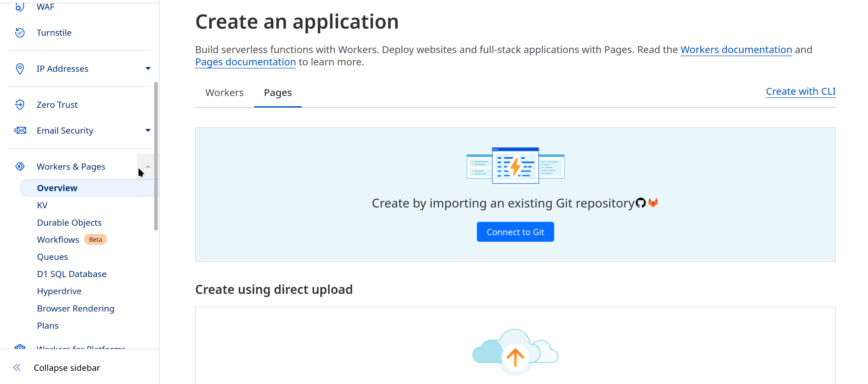Click the IP Addresses location pin icon

pos(20,69)
